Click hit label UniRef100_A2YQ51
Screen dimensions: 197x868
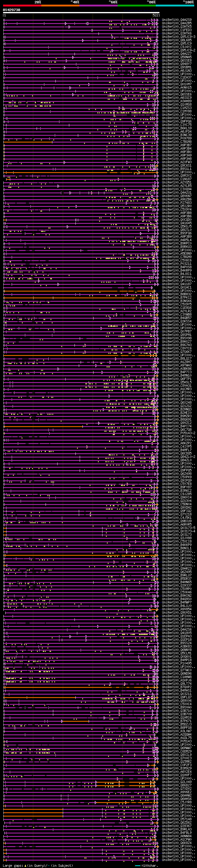(177, 182)
